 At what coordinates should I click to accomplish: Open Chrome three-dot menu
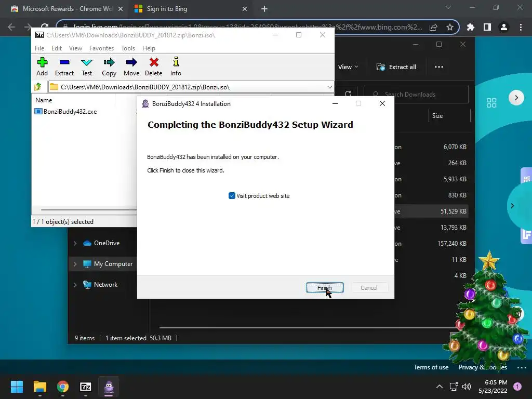click(x=521, y=27)
